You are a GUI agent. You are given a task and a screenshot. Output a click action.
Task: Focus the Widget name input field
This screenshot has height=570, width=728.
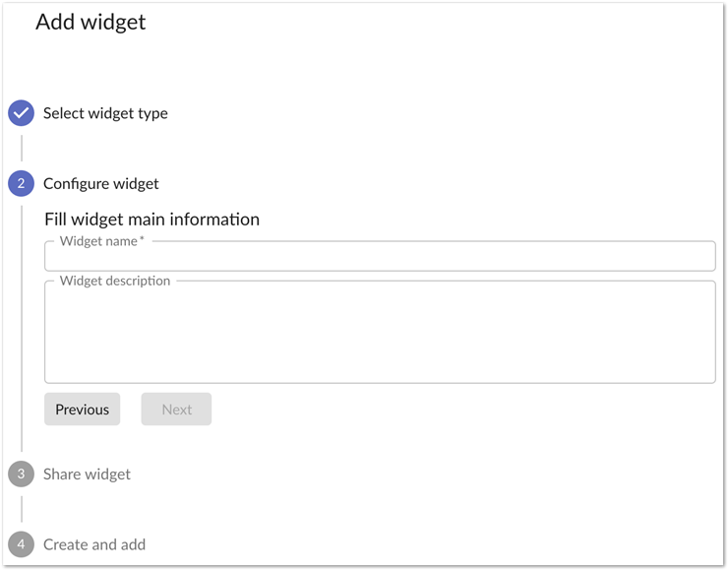click(x=380, y=257)
